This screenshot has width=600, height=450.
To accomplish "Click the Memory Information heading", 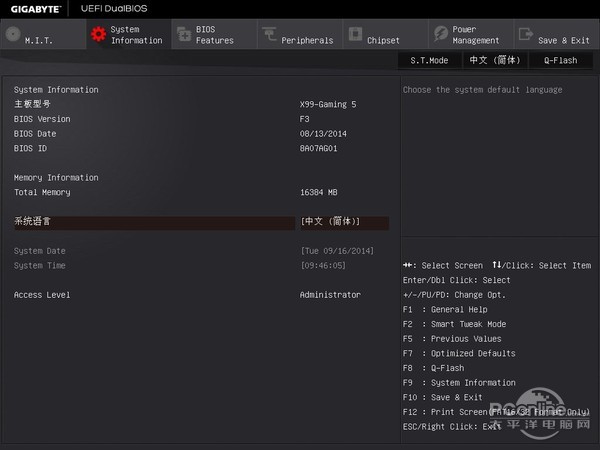I will tap(56, 178).
